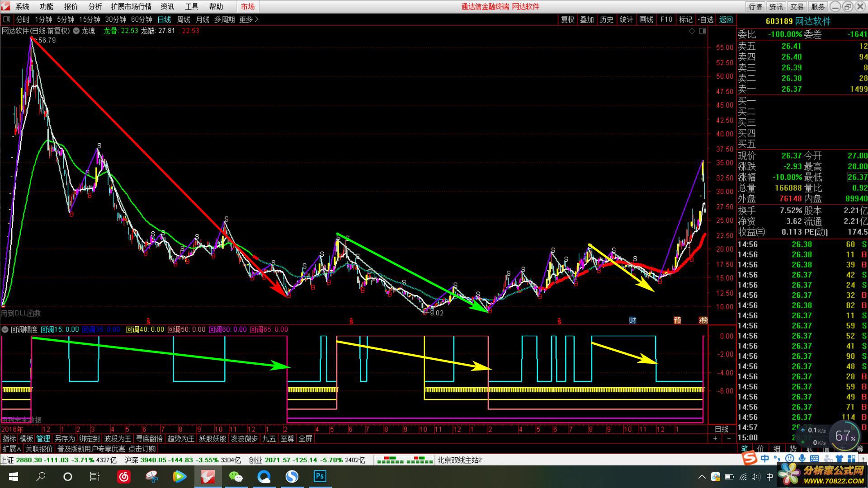The height and width of the screenshot is (488, 868).
Task: Open WeChat from the taskbar
Action: (236, 476)
